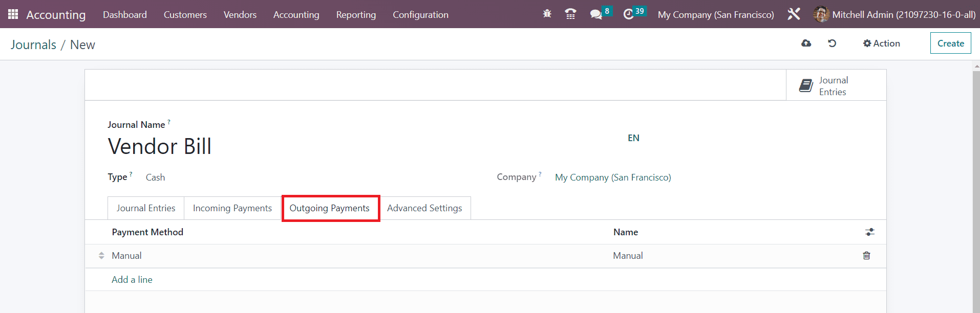Click the wrench tools settings icon
The image size is (980, 313).
click(794, 14)
